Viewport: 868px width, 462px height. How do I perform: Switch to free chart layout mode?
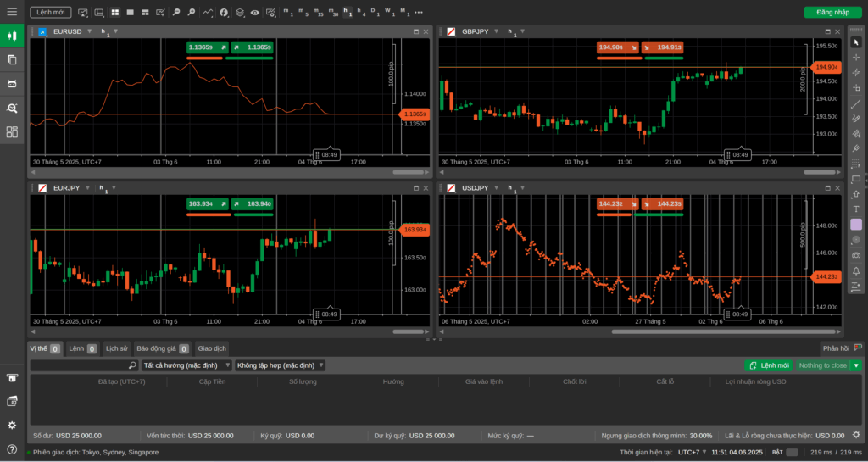pyautogui.click(x=145, y=12)
